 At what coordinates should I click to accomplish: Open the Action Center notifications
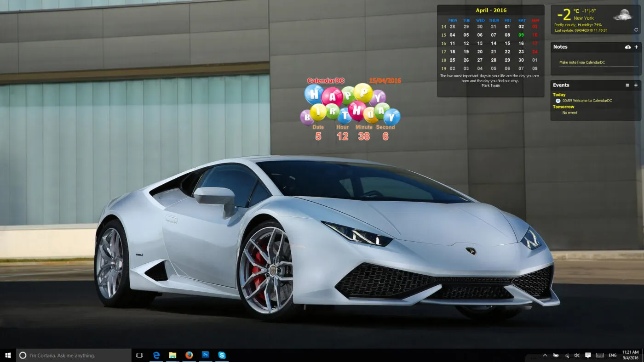[x=588, y=355]
